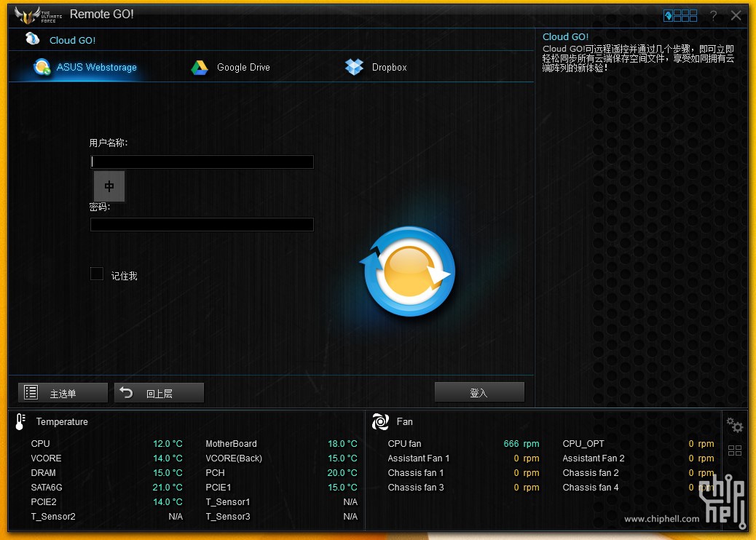Click the Remote GO! title text
This screenshot has height=540, width=756.
(102, 15)
